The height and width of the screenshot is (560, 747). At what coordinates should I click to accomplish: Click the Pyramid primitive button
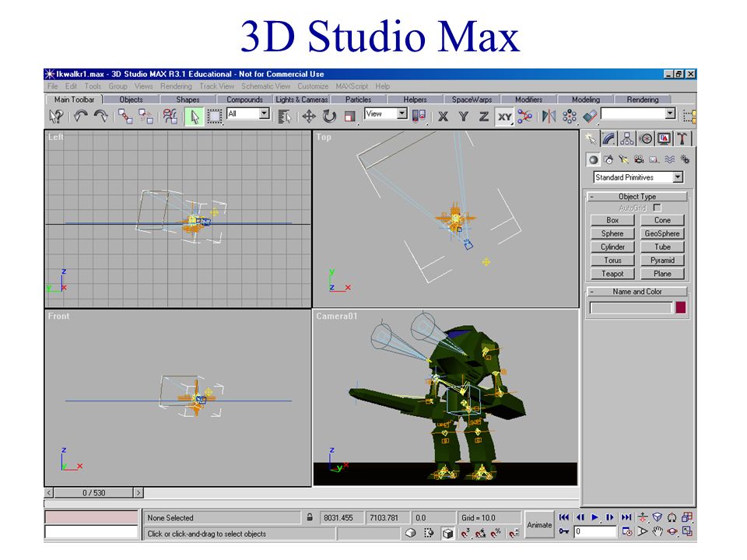pos(662,261)
